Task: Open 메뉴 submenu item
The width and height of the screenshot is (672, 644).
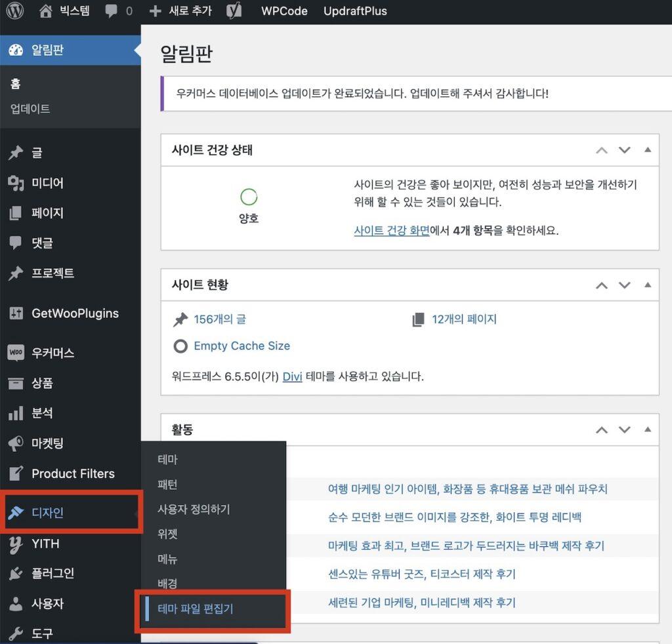Action: pos(167,559)
